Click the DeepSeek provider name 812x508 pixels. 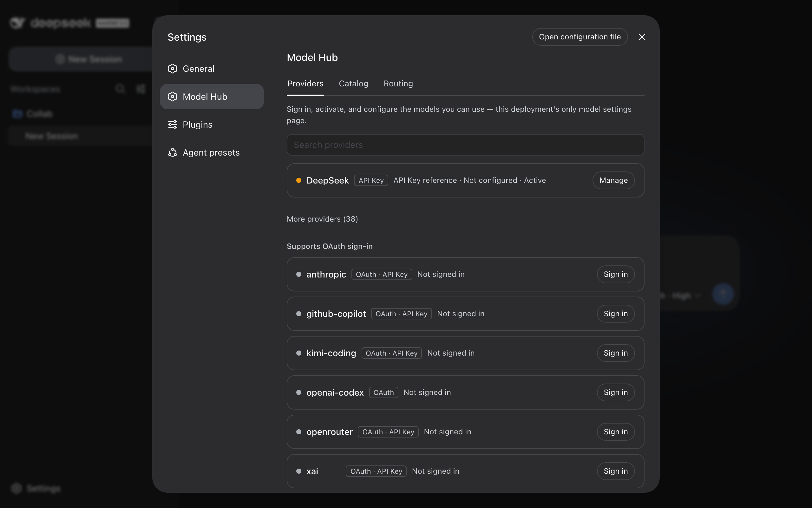[x=327, y=180]
